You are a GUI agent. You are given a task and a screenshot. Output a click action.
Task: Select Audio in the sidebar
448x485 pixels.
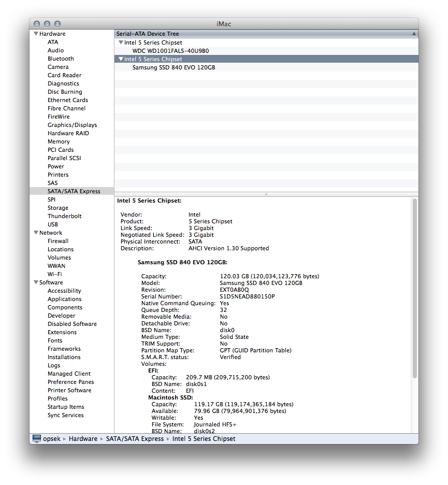click(55, 50)
